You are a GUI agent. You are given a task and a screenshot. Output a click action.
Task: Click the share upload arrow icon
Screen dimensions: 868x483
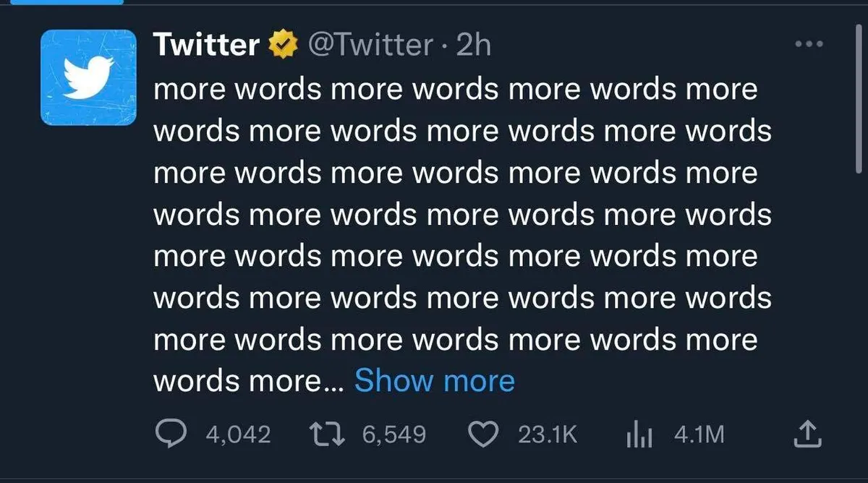coord(808,434)
